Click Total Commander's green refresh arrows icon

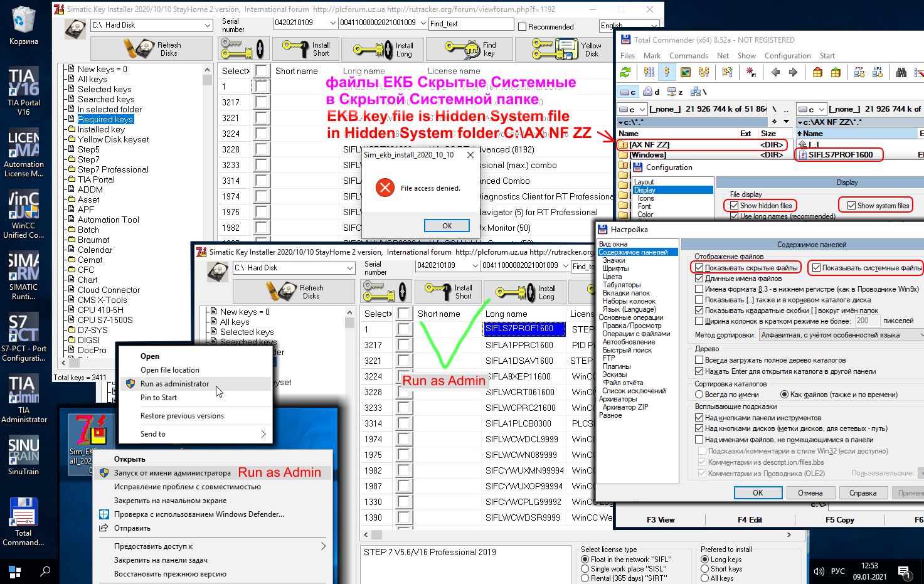click(625, 73)
